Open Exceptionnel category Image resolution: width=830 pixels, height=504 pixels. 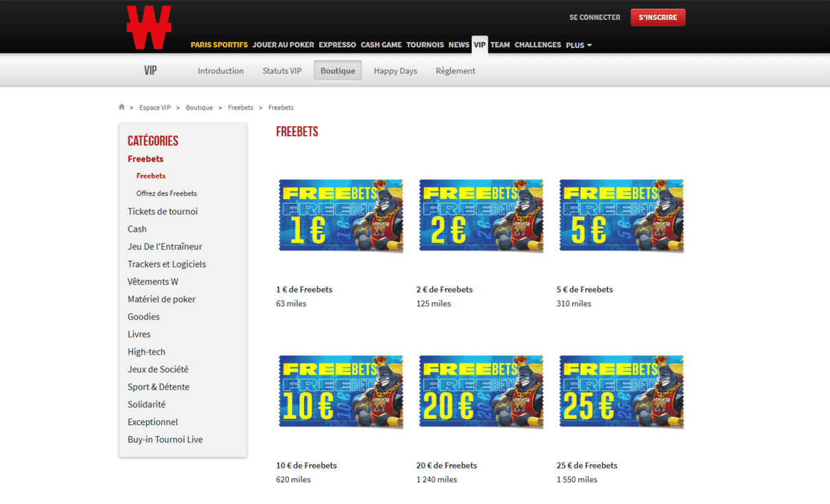tap(152, 422)
